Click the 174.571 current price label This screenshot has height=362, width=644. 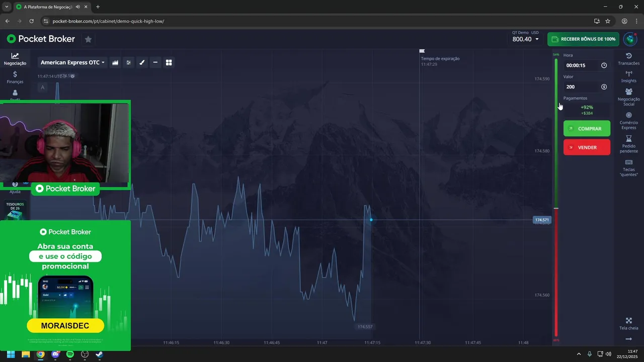(x=542, y=220)
